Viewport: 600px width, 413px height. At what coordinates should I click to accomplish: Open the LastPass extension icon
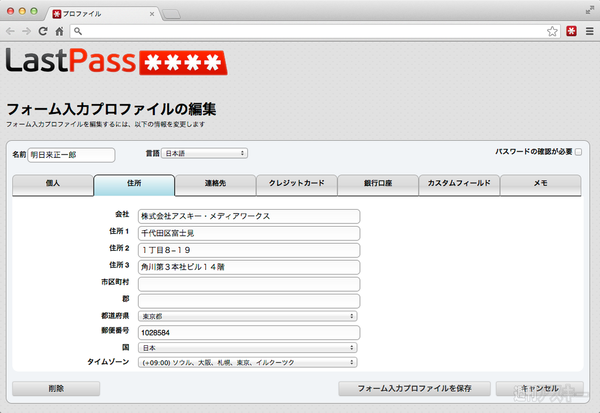point(572,31)
